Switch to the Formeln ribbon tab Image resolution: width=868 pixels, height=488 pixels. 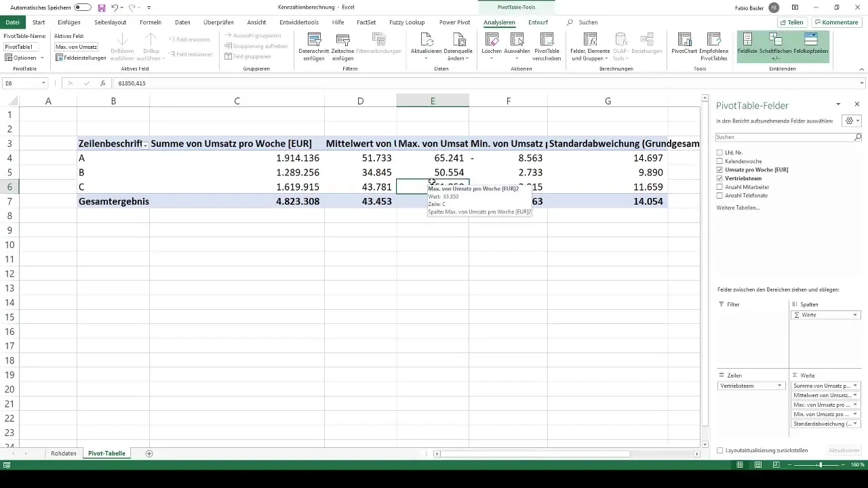pyautogui.click(x=151, y=22)
